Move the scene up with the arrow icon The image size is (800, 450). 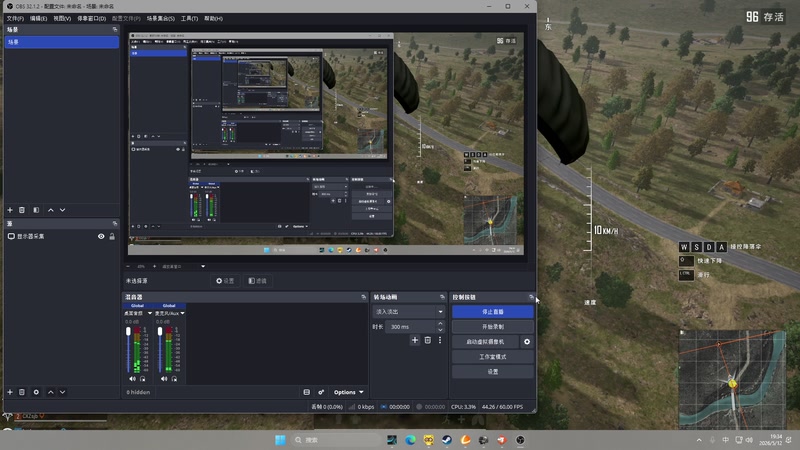pos(51,210)
